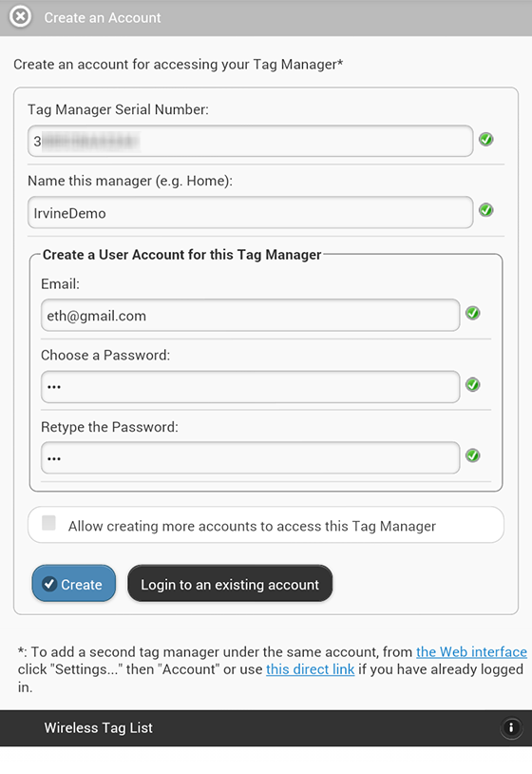Open the Wireless Tag List bar
The width and height of the screenshot is (532, 774).
(x=266, y=727)
